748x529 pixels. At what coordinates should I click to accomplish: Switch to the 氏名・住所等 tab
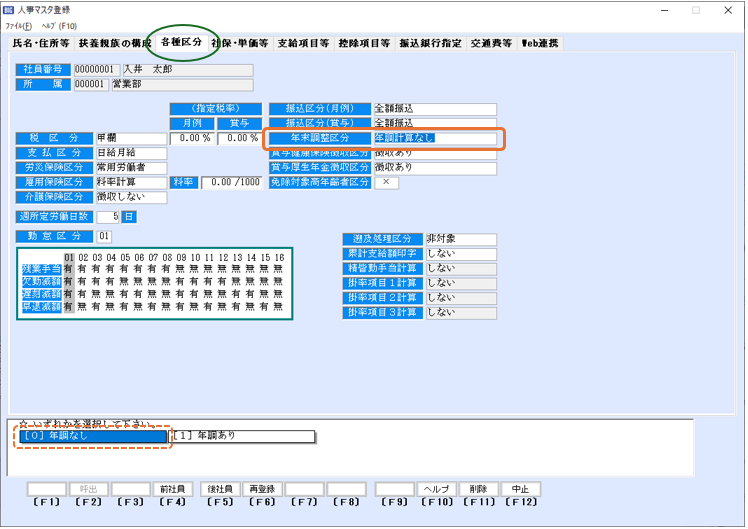click(x=41, y=43)
